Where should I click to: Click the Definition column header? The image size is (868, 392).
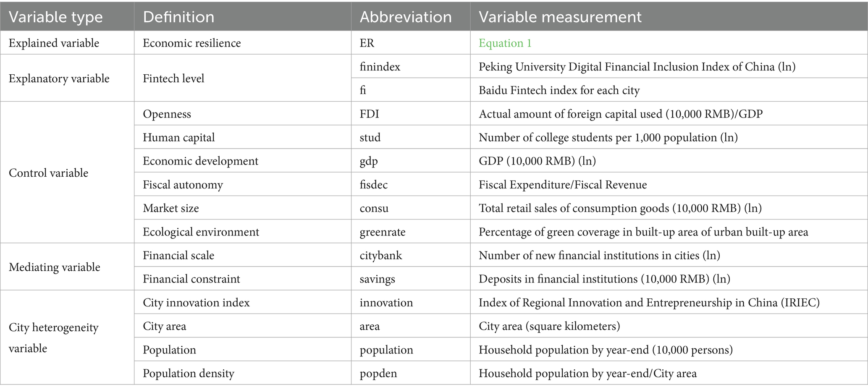(x=178, y=17)
